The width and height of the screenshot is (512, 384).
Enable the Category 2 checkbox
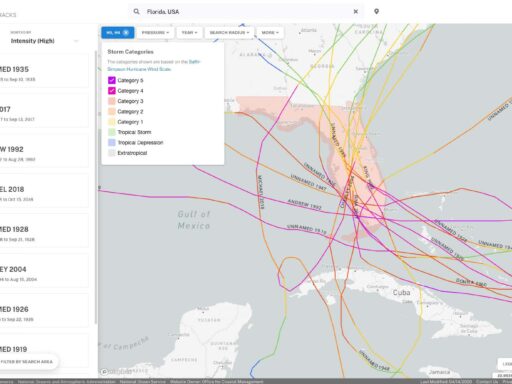[x=112, y=111]
